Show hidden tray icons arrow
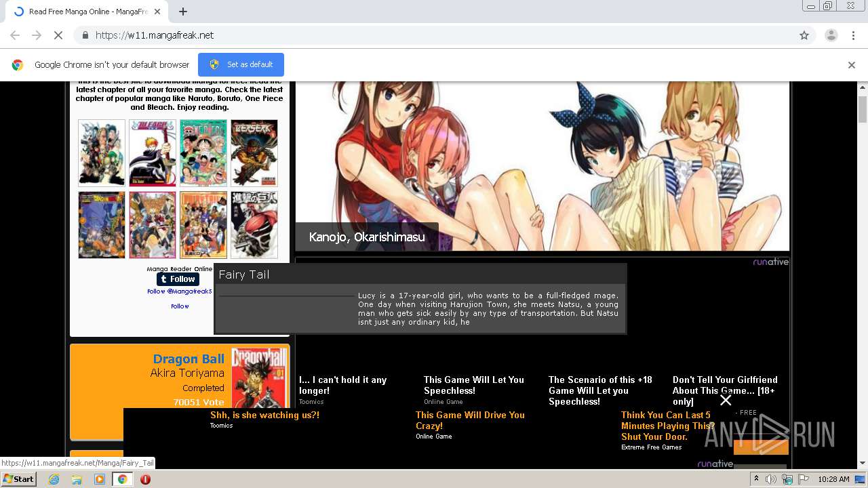The image size is (868, 488). click(x=757, y=479)
